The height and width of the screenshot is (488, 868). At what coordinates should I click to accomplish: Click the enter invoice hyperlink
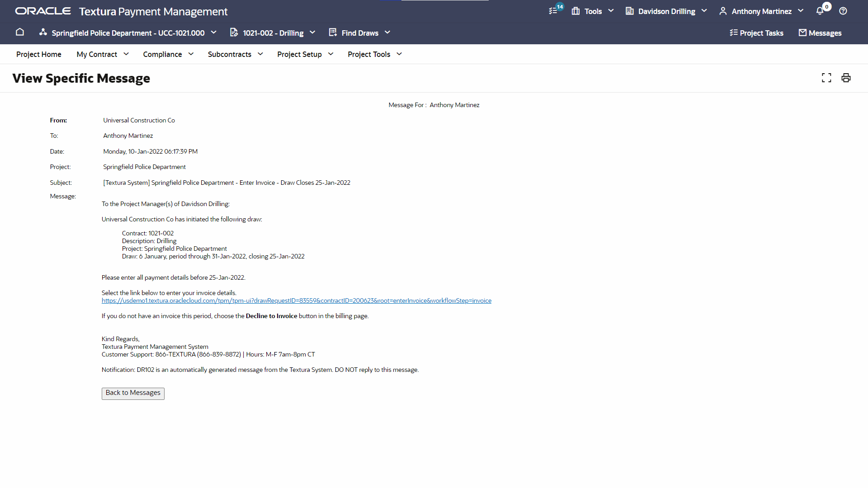(x=296, y=300)
